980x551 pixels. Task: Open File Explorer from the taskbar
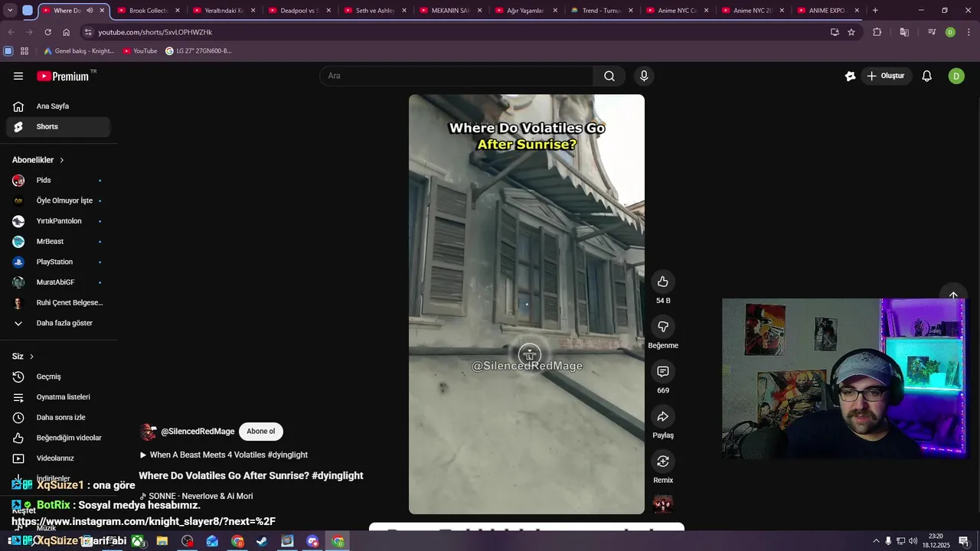click(x=162, y=541)
